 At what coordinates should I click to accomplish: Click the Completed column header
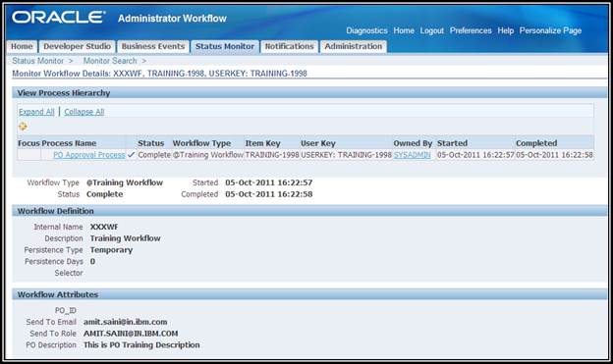[x=536, y=143]
